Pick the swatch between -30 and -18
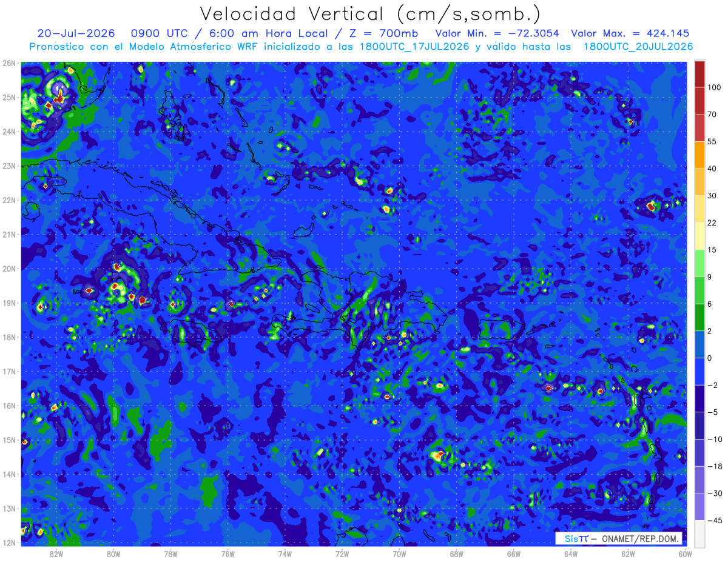 point(699,478)
